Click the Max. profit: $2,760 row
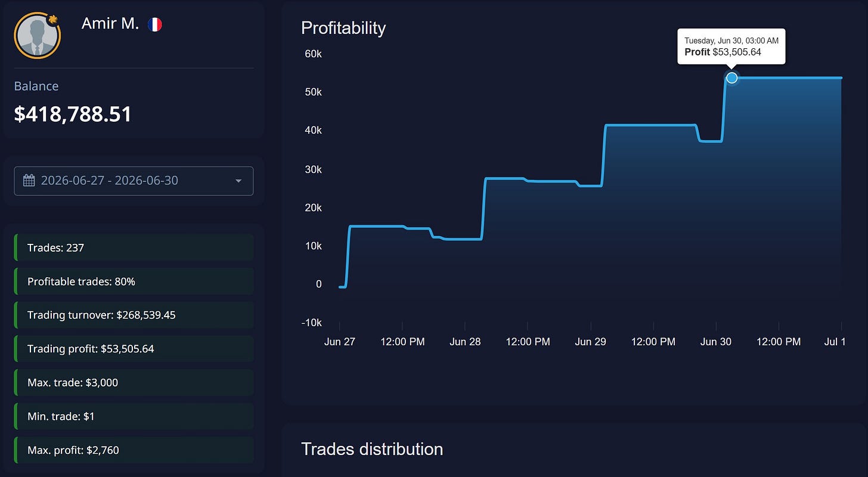The width and height of the screenshot is (868, 477). click(134, 450)
